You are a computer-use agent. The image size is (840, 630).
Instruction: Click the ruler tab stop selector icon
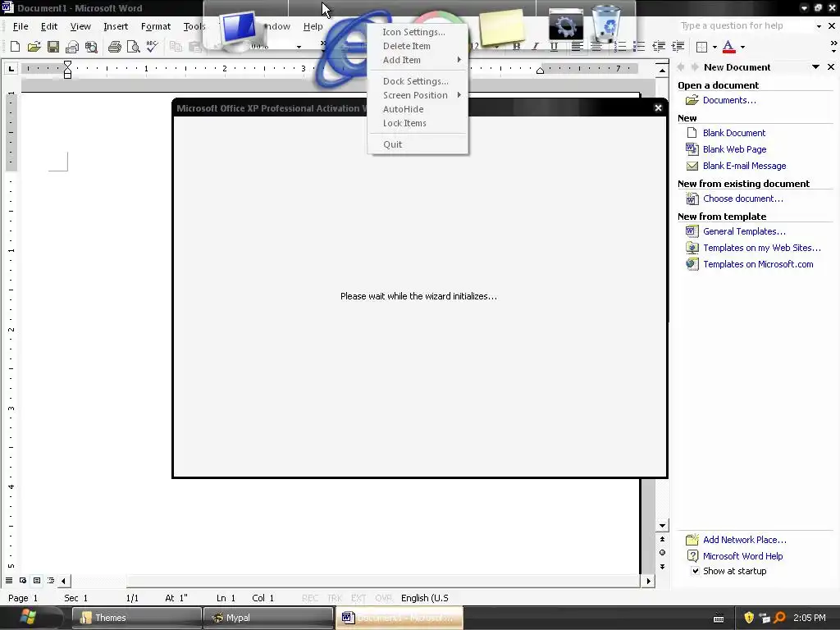point(11,68)
